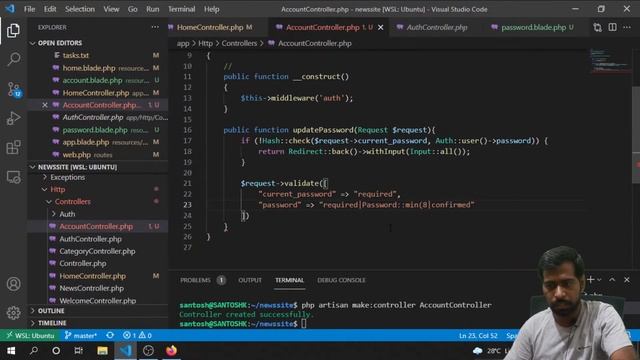Open Run and Debug view
The width and height of the screenshot is (640, 360).
pos(13,118)
